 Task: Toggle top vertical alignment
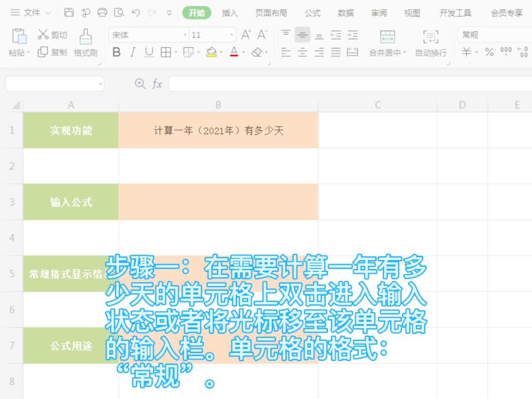[x=286, y=34]
